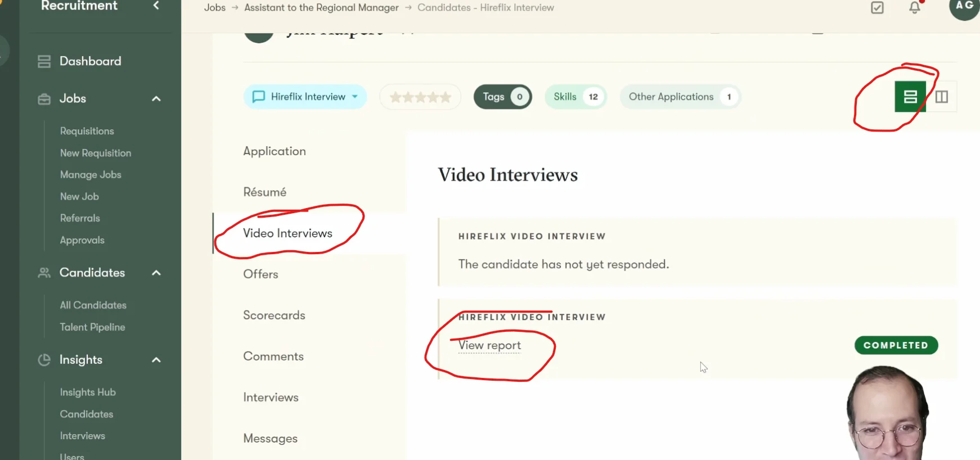Open Talent Pipeline in sidebar
980x460 pixels.
92,327
